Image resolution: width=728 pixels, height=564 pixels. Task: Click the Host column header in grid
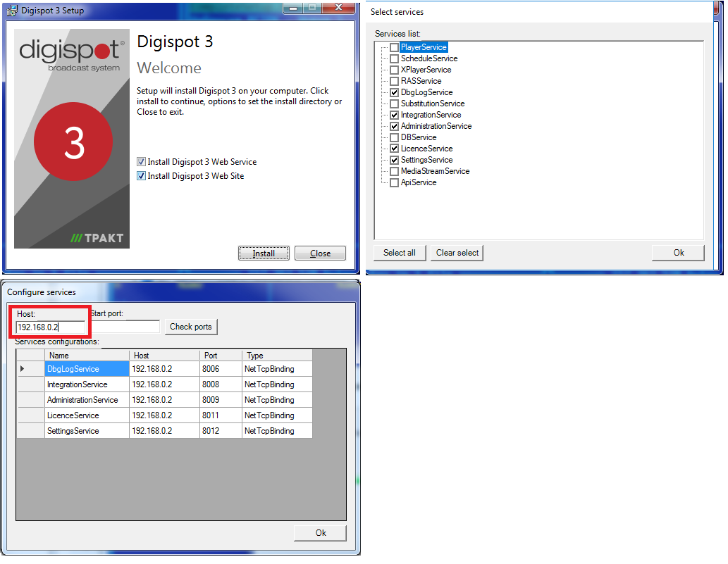tap(164, 356)
